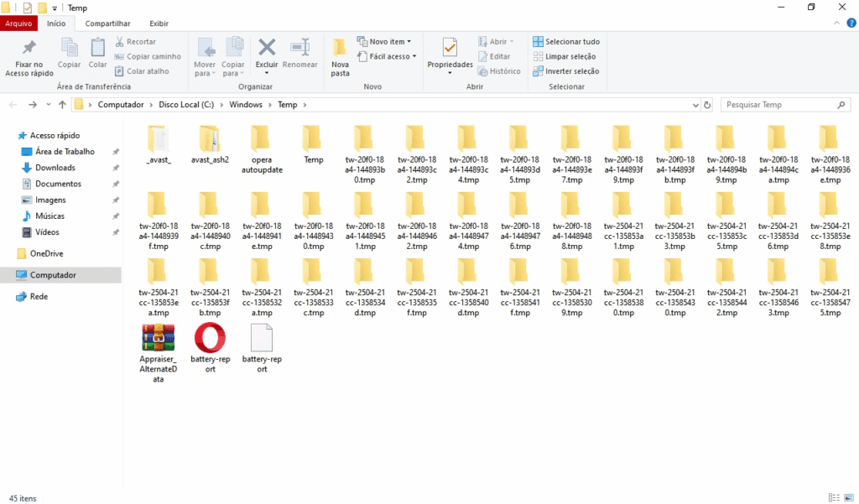Switch to details view in the status bar
Image resolution: width=859 pixels, height=504 pixels.
coord(833,497)
